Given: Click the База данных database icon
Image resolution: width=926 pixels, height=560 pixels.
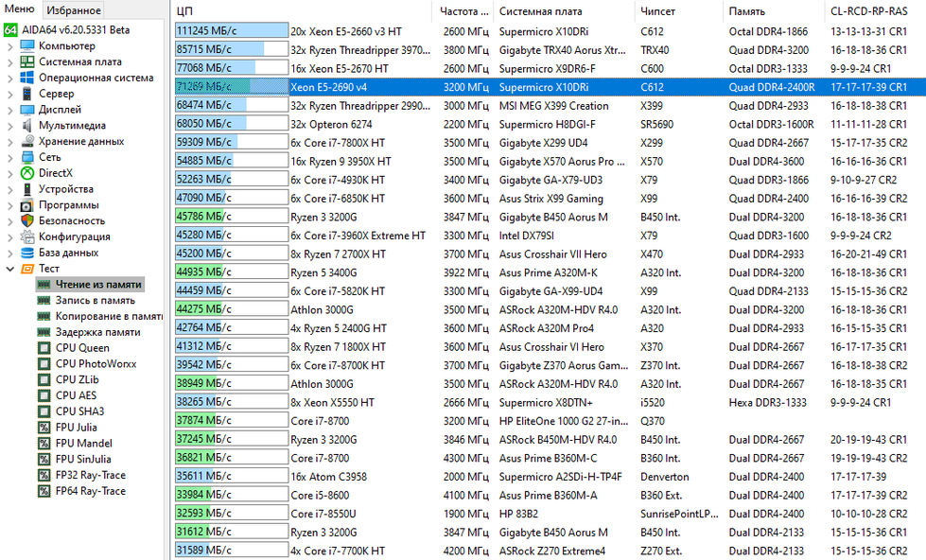Looking at the screenshot, I should coord(27,253).
